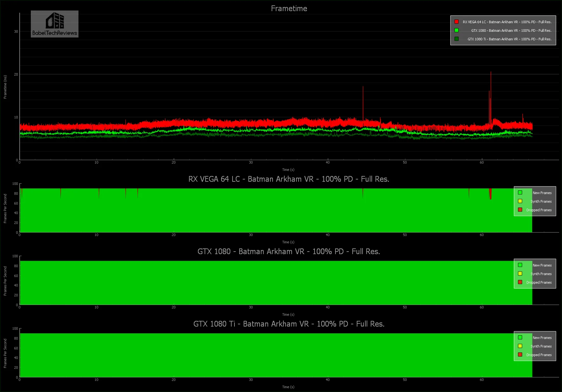Click Synth Frames swatch in GTX 1080 Ti chart legend

[520, 346]
